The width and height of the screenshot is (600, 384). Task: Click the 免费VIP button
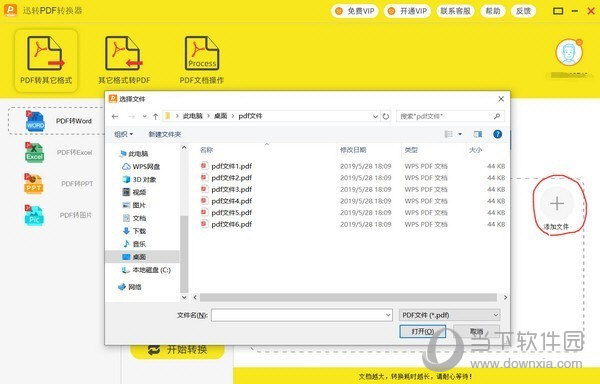tap(355, 11)
